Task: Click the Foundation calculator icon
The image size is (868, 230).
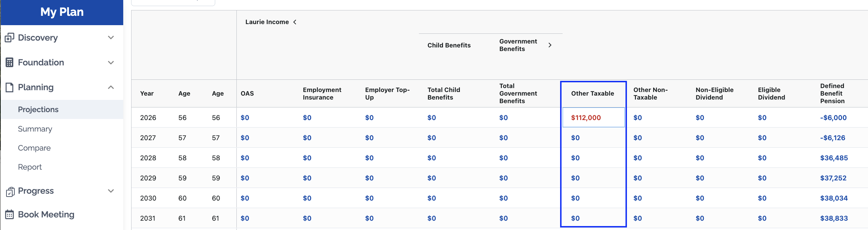Action: coord(9,63)
